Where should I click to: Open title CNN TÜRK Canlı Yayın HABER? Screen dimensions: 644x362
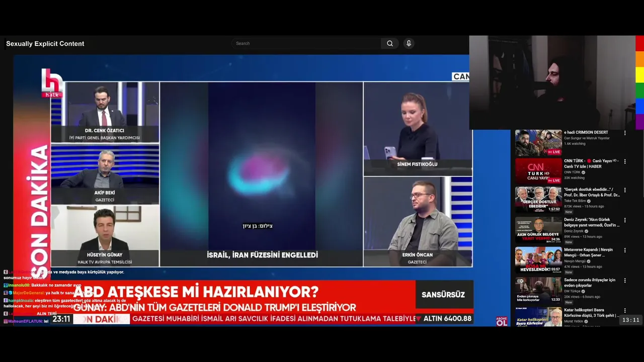(591, 164)
